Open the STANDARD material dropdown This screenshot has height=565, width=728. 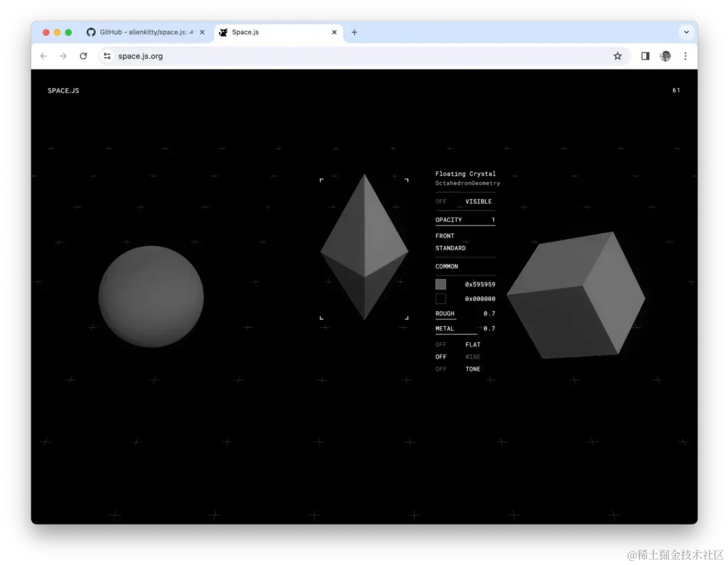450,248
